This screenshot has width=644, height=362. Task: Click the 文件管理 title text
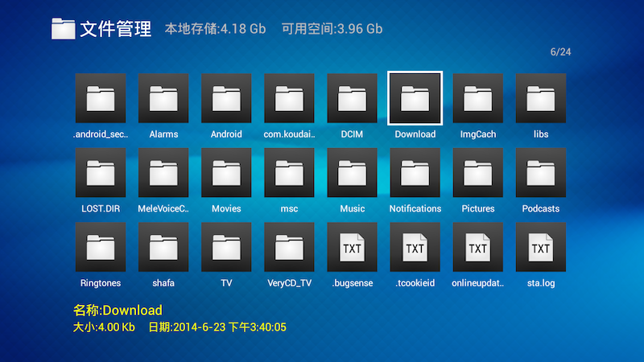click(116, 29)
